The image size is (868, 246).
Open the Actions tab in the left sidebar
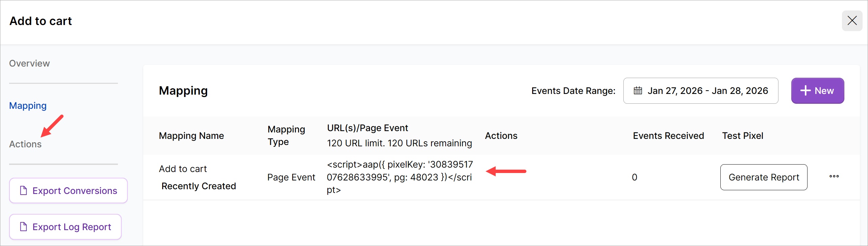[x=25, y=144]
